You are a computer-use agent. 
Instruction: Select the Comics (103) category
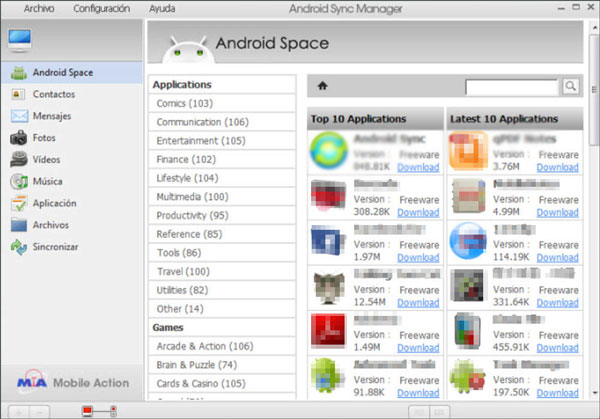222,103
